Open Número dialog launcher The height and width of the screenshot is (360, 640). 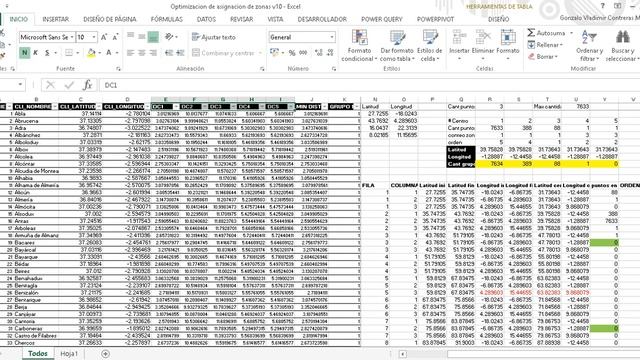pos(334,69)
